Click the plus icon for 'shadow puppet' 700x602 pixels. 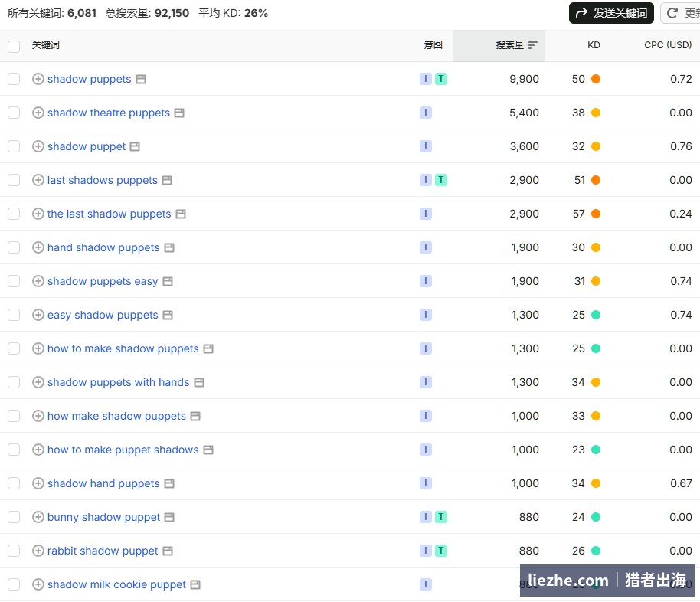38,146
